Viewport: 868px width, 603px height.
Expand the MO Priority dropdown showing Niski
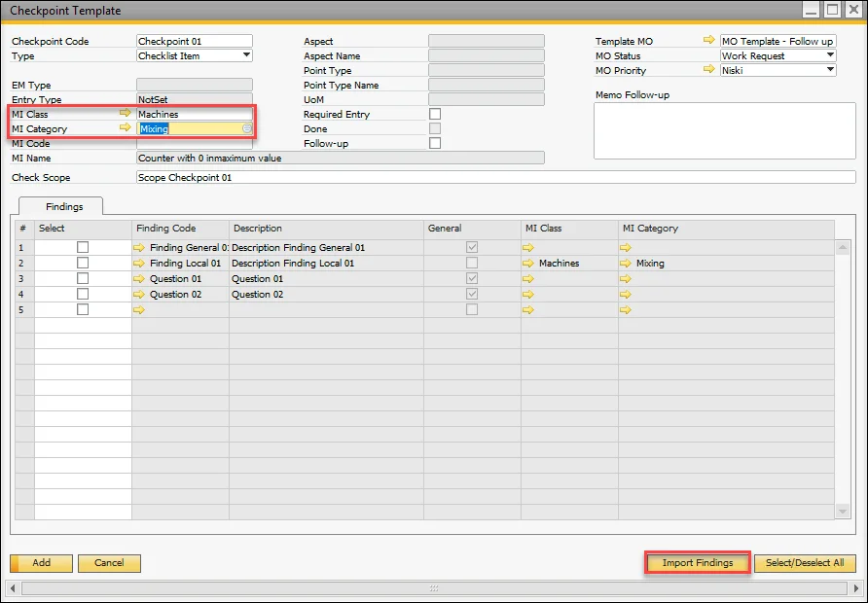pyautogui.click(x=830, y=70)
